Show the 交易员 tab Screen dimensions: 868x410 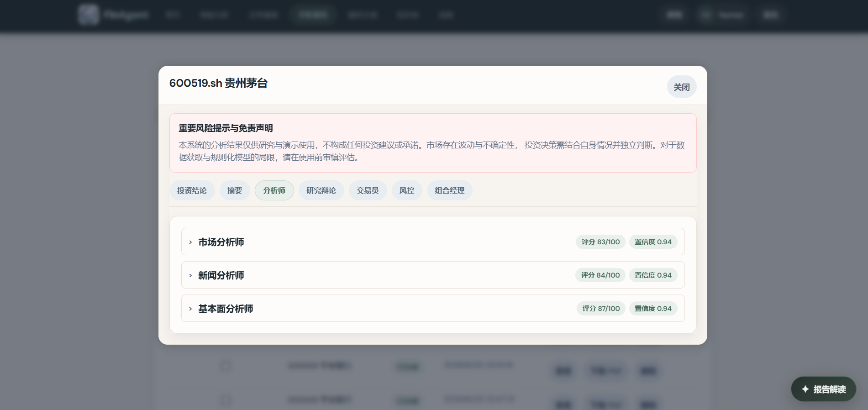[368, 190]
